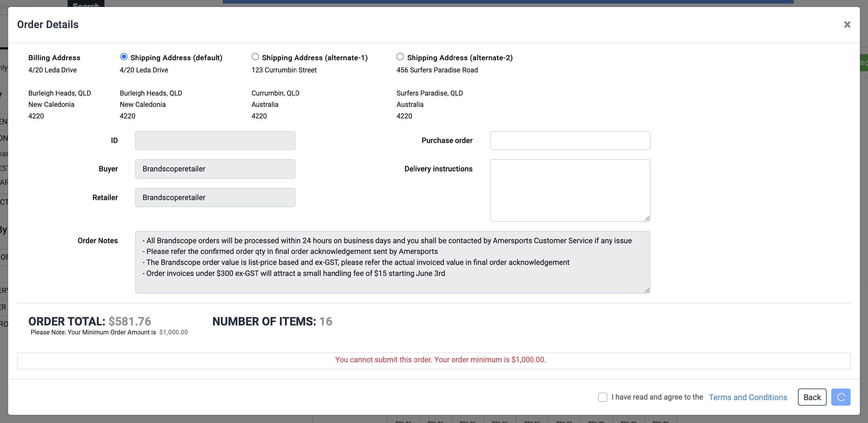Click the 'Purchase order' label
Screen dimensions: 868x423
tap(447, 140)
